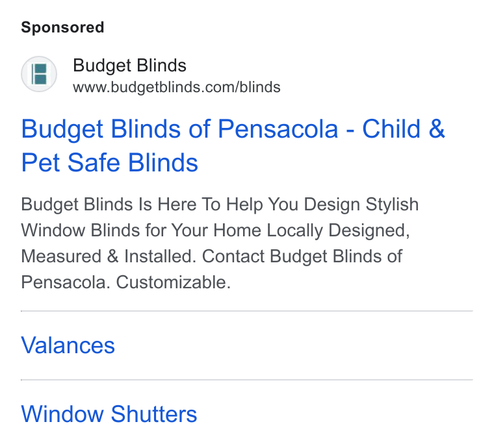Open the Valances sitelink
The height and width of the screenshot is (448, 494).
[68, 345]
